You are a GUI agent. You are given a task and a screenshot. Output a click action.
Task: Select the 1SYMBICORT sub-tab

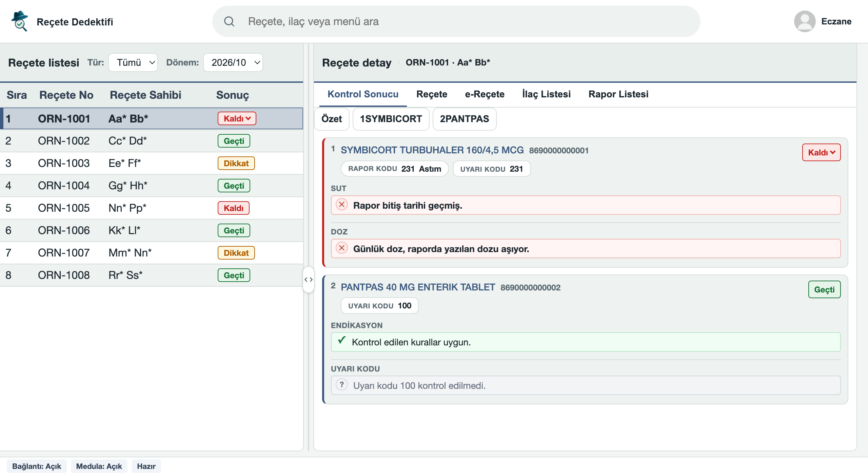(x=391, y=119)
